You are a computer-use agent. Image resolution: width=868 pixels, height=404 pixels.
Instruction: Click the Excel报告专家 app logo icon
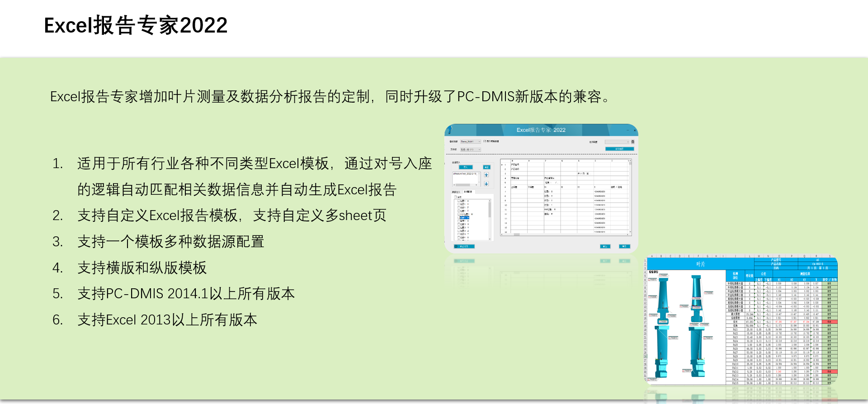coord(449,130)
